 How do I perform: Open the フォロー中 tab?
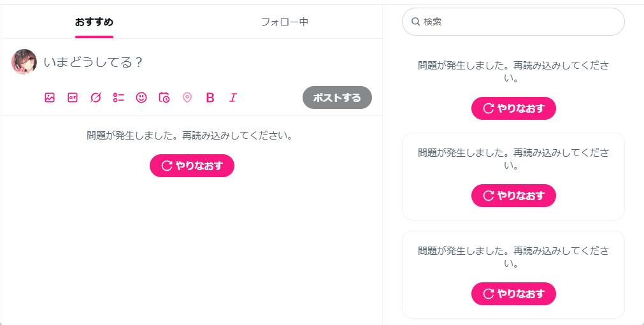pyautogui.click(x=285, y=22)
